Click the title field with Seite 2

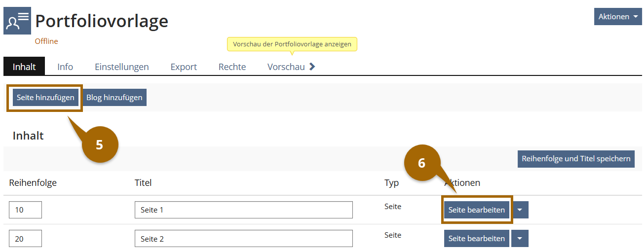click(243, 239)
